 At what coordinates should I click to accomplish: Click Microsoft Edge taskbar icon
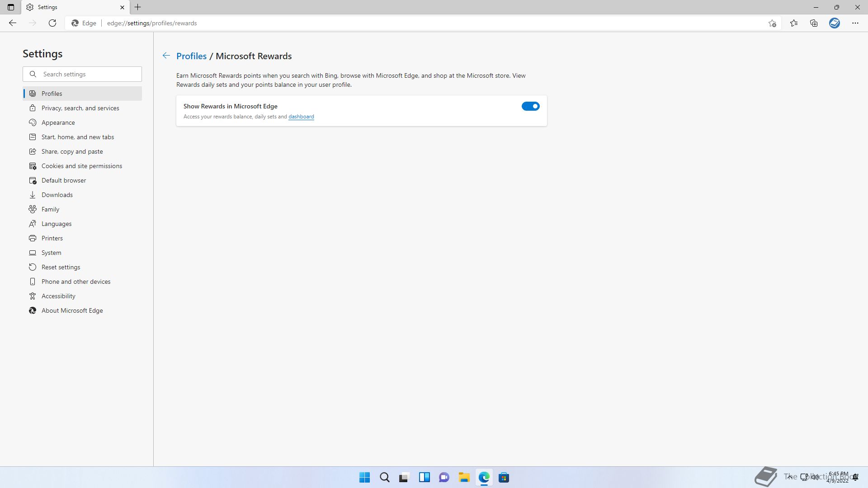click(484, 477)
